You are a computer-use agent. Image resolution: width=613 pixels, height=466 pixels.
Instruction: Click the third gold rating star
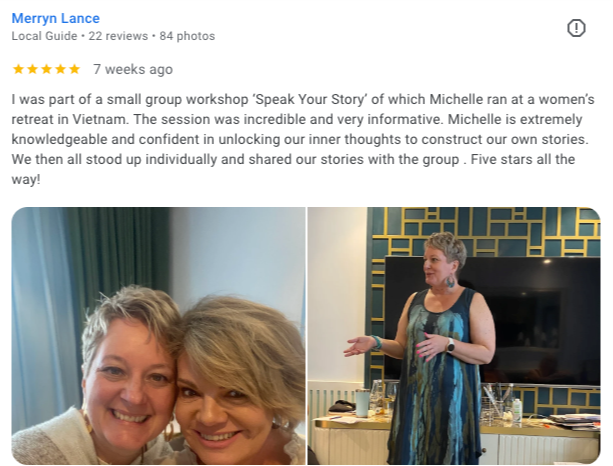coord(47,69)
